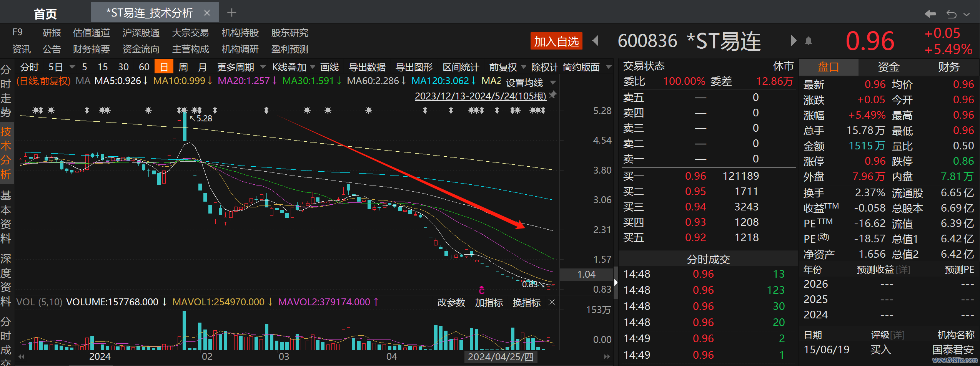Click the 加入自选 button
This screenshot has width=980, height=366.
(556, 41)
